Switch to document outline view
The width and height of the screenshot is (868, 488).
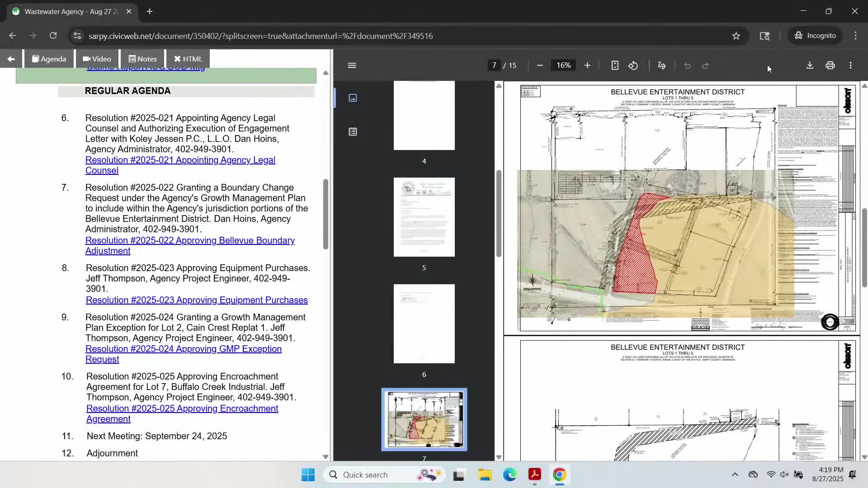click(353, 132)
